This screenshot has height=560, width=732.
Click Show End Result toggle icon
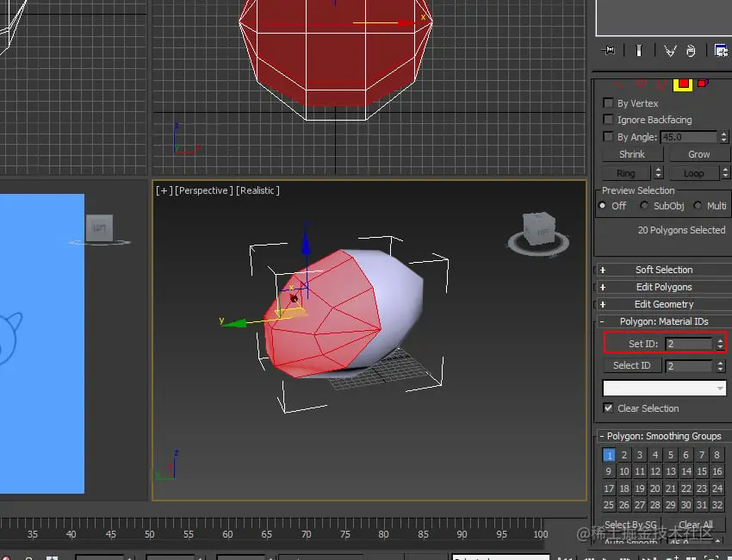click(x=638, y=51)
